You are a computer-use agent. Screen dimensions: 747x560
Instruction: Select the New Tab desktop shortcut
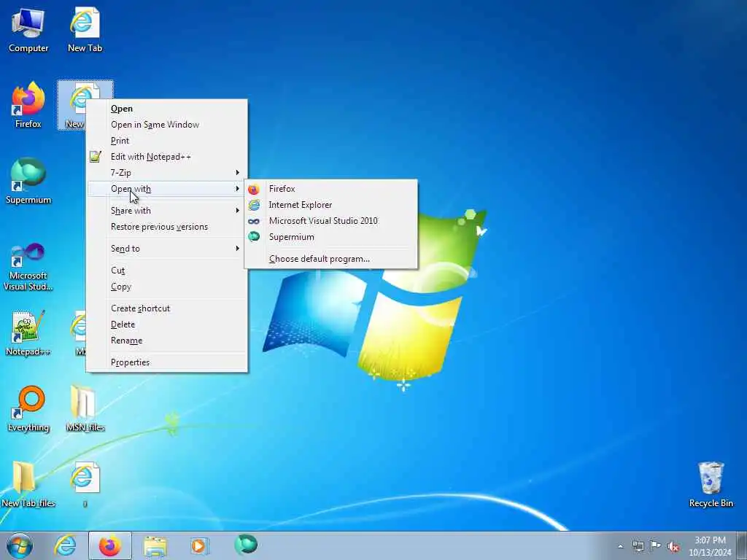coord(85,29)
